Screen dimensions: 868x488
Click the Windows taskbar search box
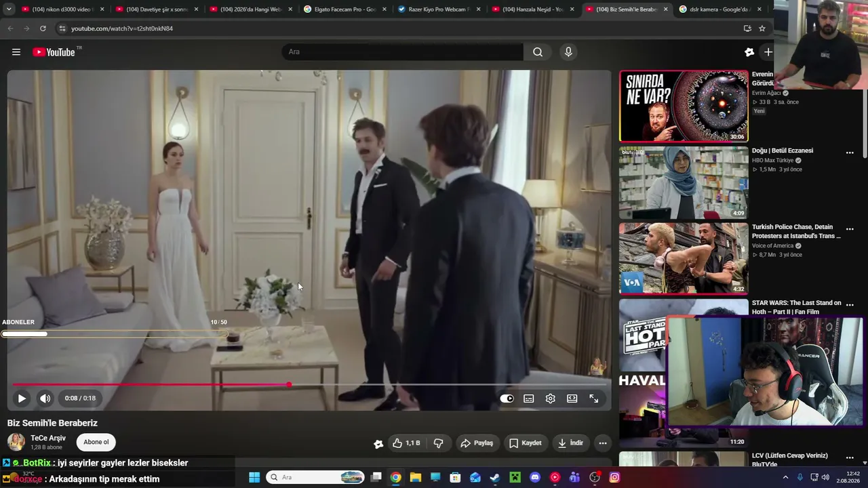[315, 477]
